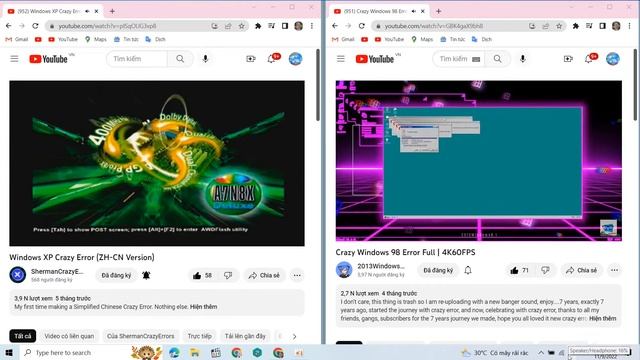Open YouTube hamburger menu in left window
Viewport: 640px width, 360px height.
point(14,59)
